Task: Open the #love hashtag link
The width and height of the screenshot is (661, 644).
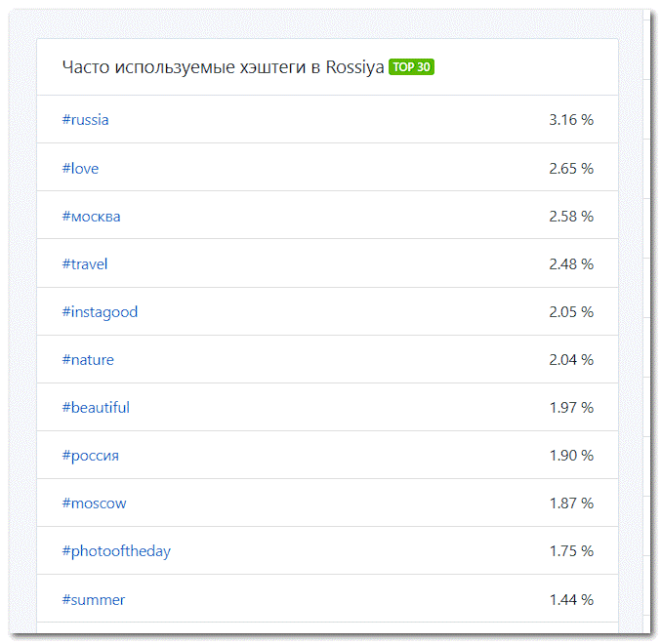Action: (x=80, y=169)
